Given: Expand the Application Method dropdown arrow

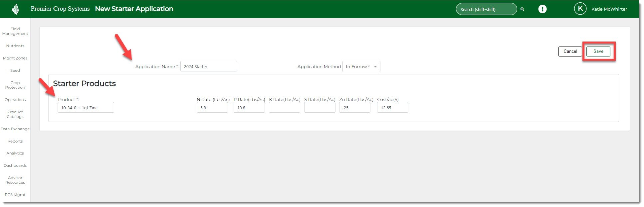Looking at the screenshot, I should 375,67.
